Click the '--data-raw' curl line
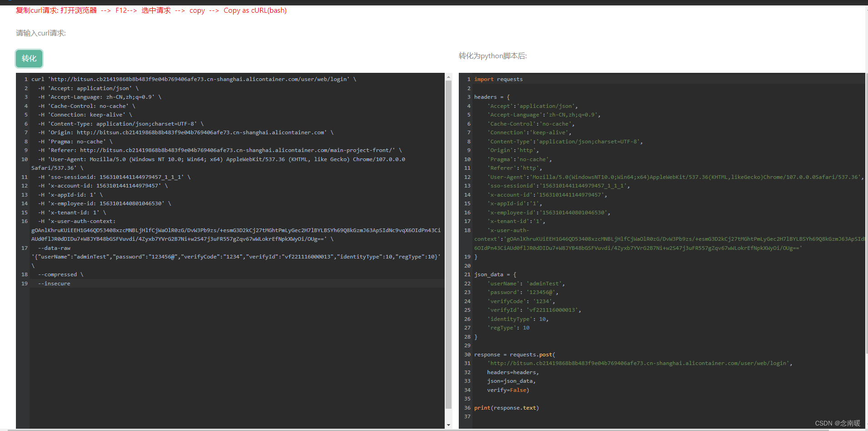Viewport: 868px width, 431px height. tap(54, 248)
